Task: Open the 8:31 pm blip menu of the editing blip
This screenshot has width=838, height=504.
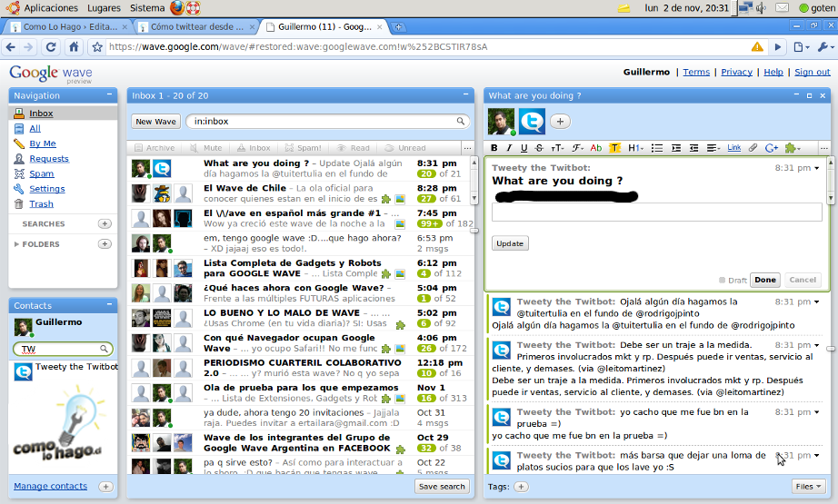Action: 816,168
